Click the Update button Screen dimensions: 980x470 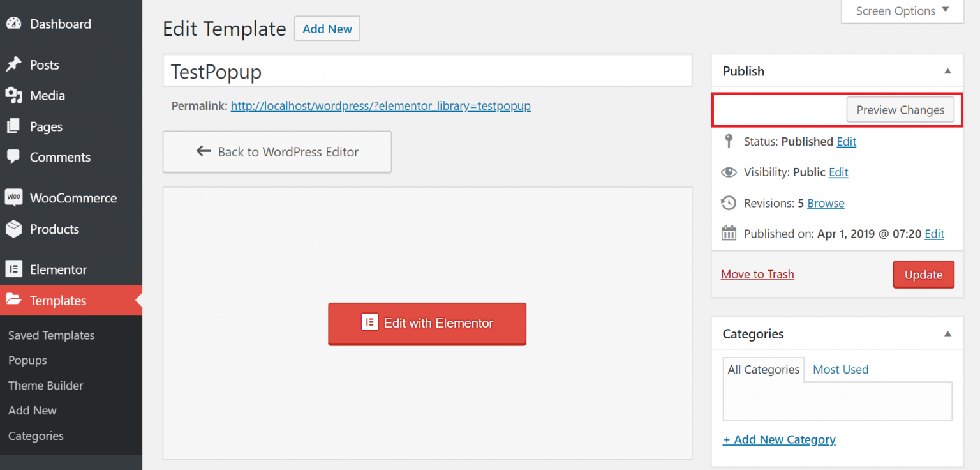[923, 274]
